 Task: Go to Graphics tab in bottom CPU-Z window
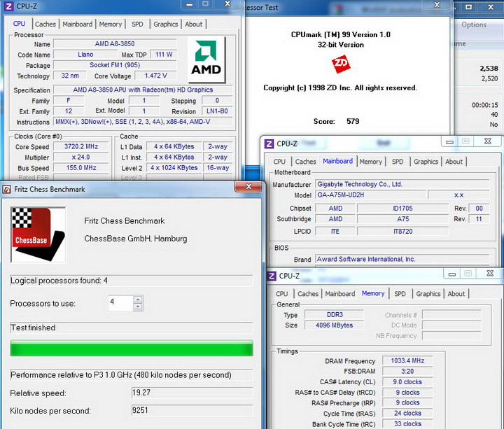point(428,294)
